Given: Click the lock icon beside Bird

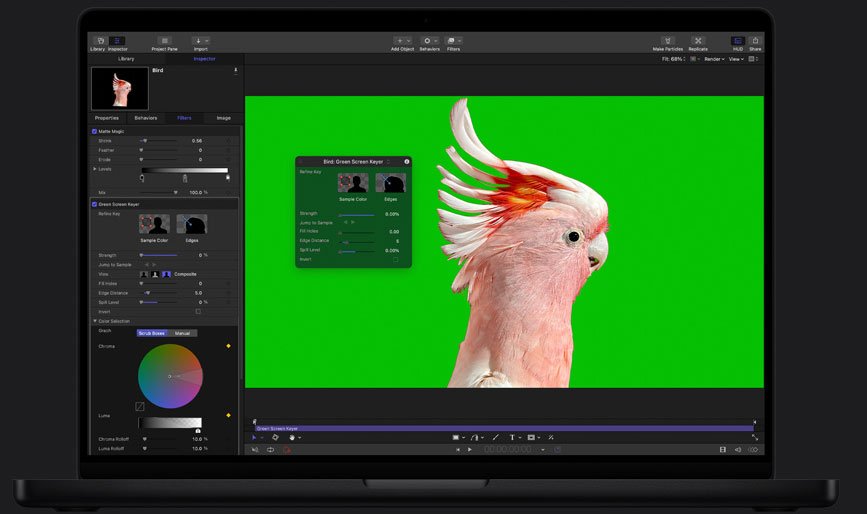Looking at the screenshot, I should (236, 70).
